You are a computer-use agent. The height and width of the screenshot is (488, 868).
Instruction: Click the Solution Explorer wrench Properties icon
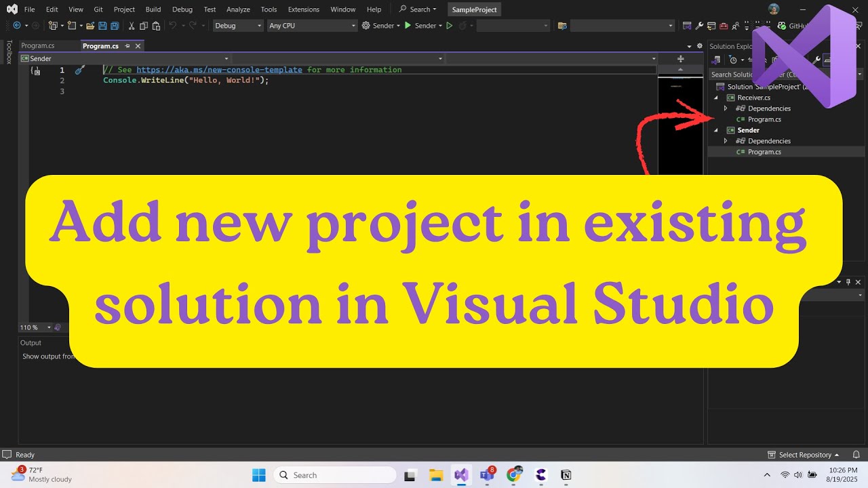tap(816, 60)
